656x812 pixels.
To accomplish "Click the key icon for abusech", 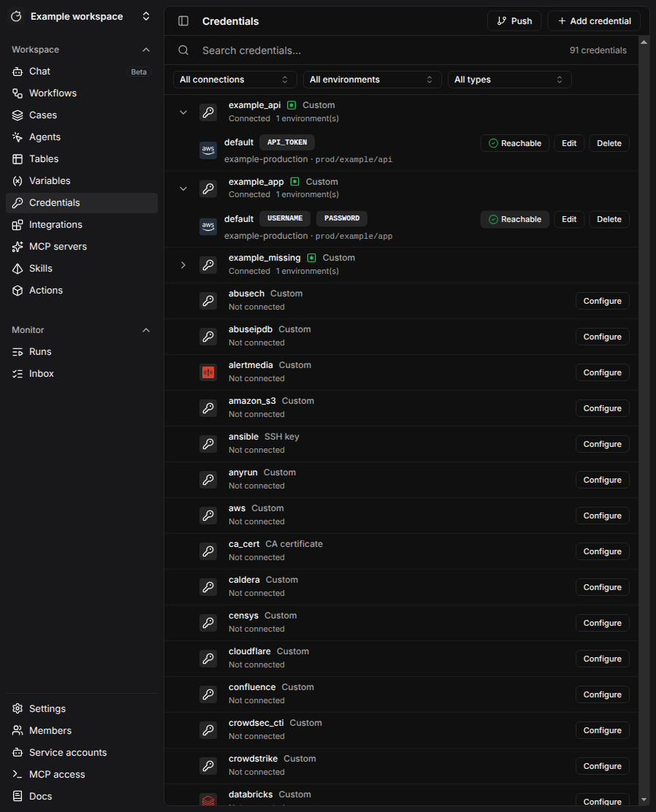I will [208, 300].
